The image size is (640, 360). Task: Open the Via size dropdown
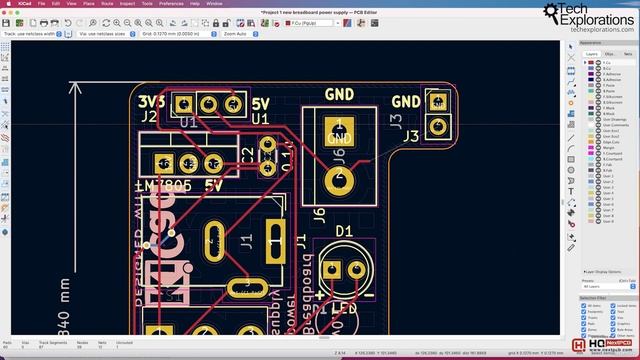[107, 34]
